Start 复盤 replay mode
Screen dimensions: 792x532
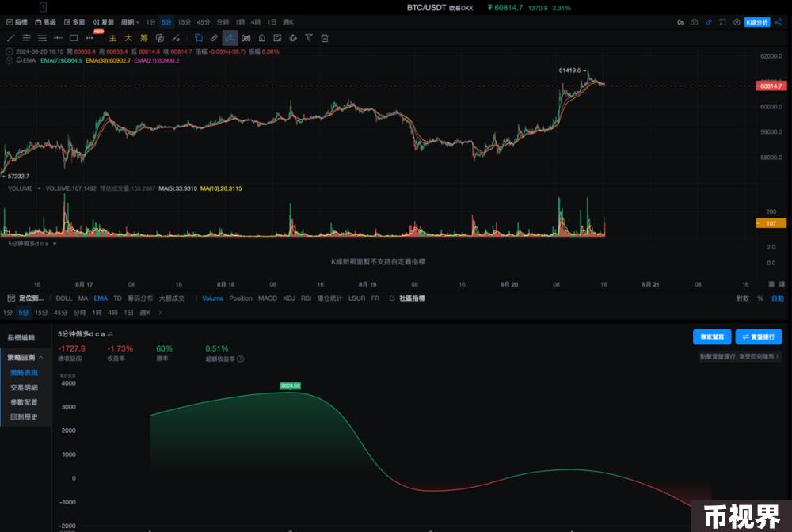(x=103, y=22)
